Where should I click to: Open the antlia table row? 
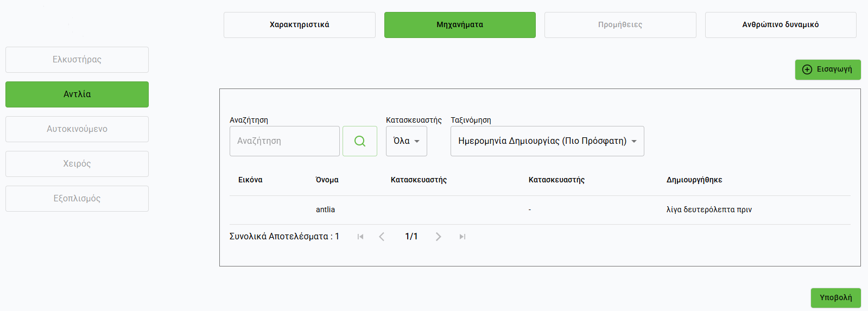coord(326,210)
